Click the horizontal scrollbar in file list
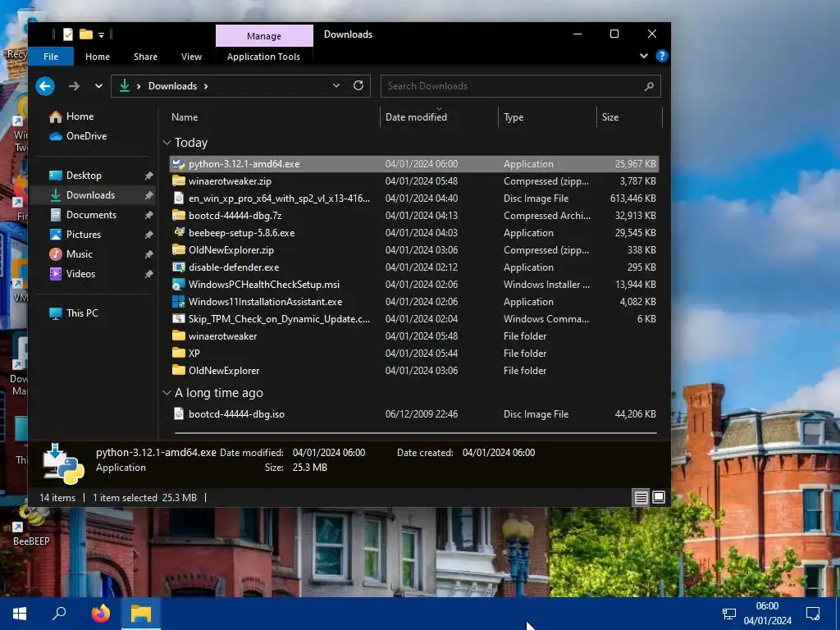The width and height of the screenshot is (840, 630). pos(416,432)
